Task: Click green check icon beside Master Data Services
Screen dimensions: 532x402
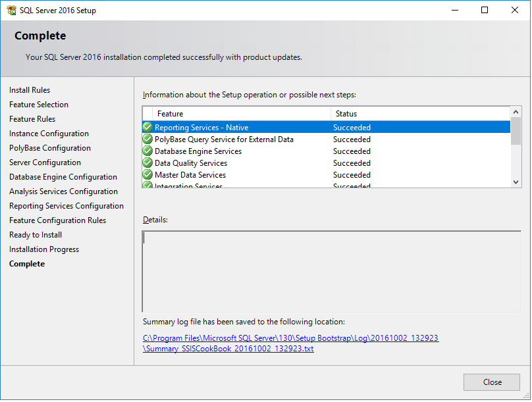Action: [147, 174]
